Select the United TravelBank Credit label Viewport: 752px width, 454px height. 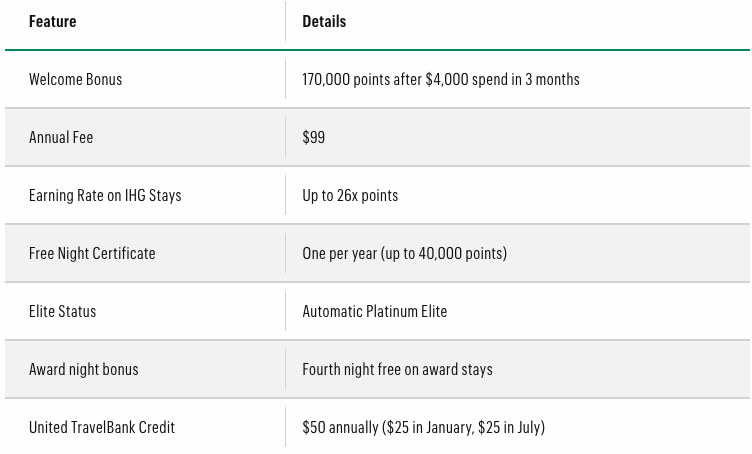(x=101, y=427)
